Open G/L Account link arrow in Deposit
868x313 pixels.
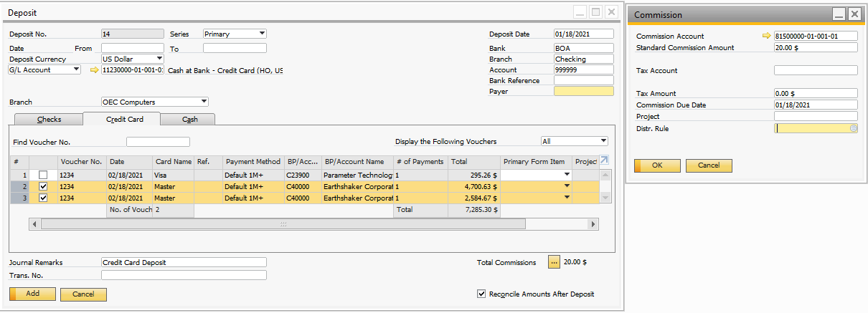coord(94,70)
